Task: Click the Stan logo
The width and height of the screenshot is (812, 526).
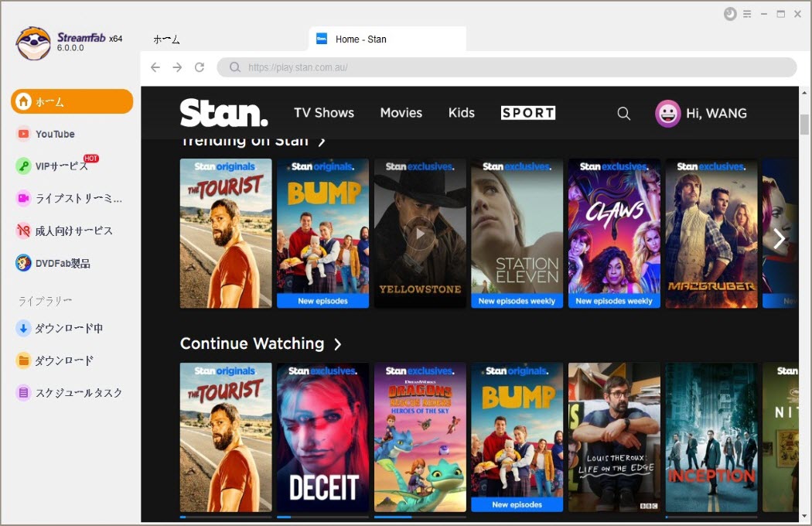Action: (223, 112)
